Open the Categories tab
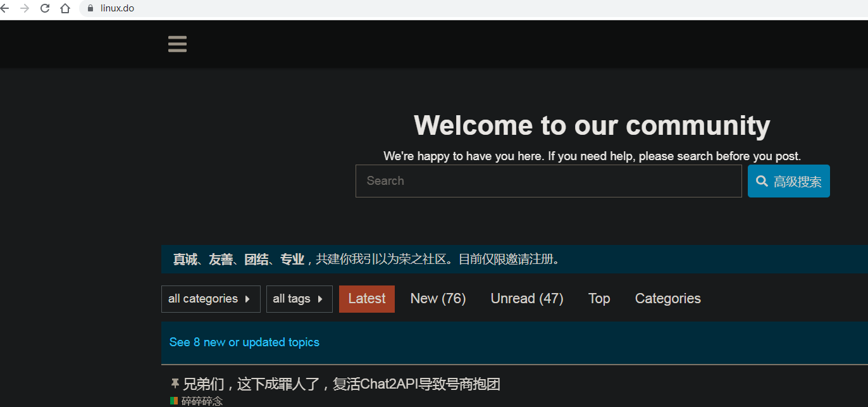 (x=668, y=299)
